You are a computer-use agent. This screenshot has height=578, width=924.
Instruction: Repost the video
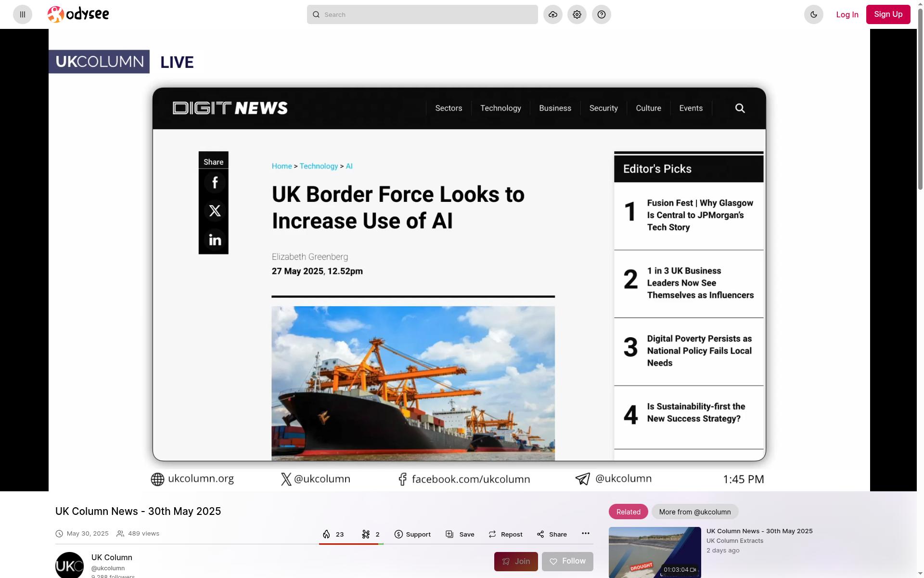point(505,534)
